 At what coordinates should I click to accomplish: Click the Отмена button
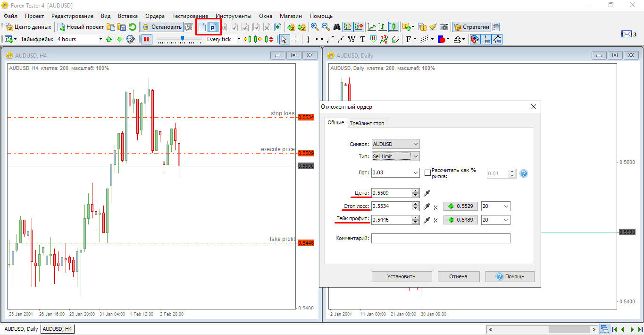click(x=458, y=276)
